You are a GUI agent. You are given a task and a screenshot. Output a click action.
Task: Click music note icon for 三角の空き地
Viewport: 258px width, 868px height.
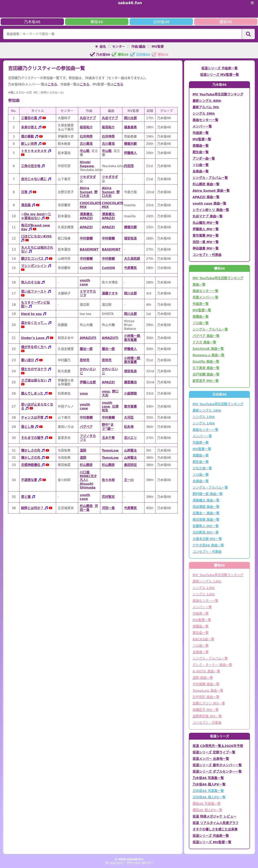click(x=43, y=166)
